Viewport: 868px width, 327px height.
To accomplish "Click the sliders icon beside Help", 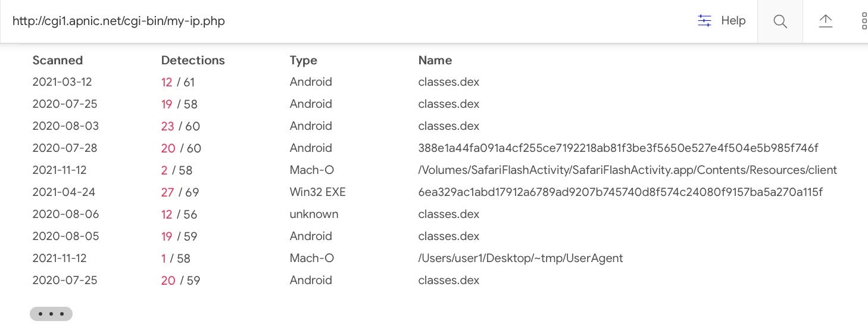I will coord(704,21).
